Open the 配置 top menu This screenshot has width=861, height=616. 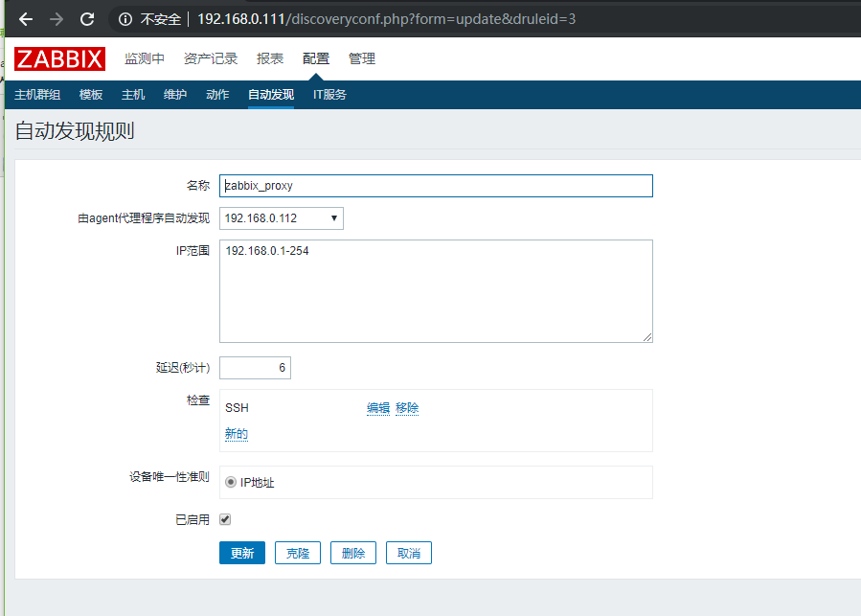[316, 58]
